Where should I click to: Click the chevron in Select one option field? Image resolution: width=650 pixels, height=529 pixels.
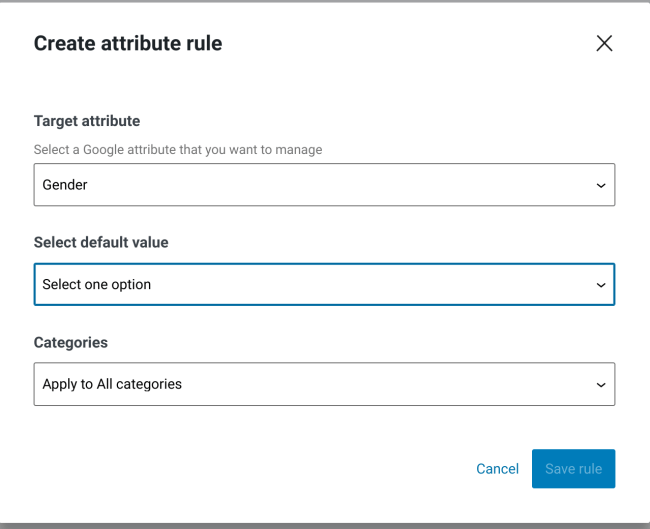(x=600, y=285)
